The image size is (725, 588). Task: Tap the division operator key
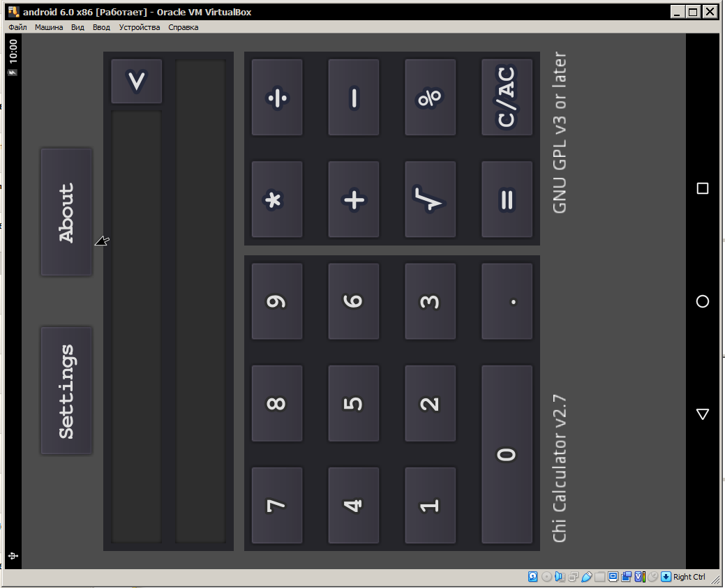click(x=277, y=98)
